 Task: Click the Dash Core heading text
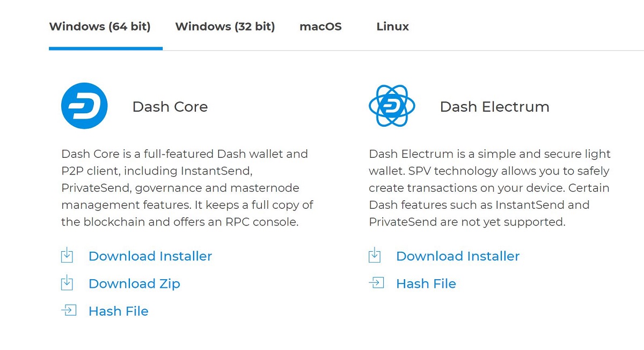point(170,107)
